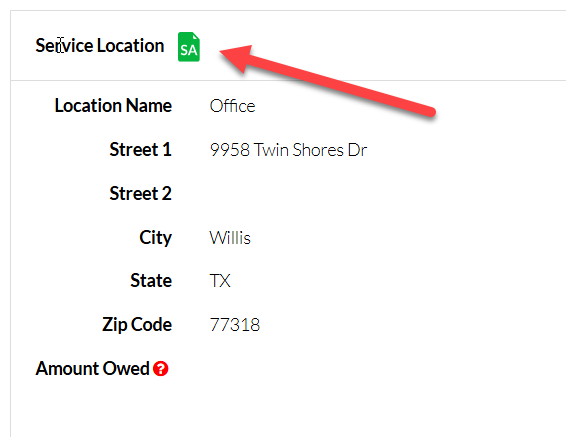Click the City label

[156, 238]
